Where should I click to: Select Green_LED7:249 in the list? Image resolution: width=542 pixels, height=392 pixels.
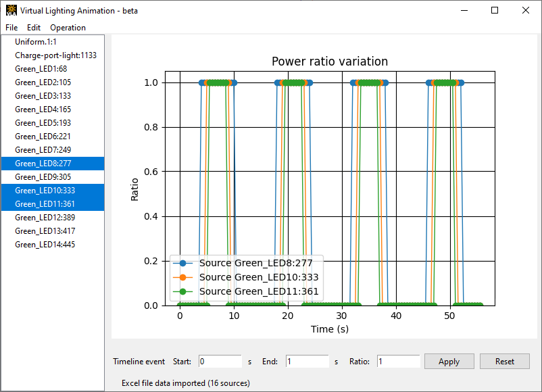pos(53,149)
